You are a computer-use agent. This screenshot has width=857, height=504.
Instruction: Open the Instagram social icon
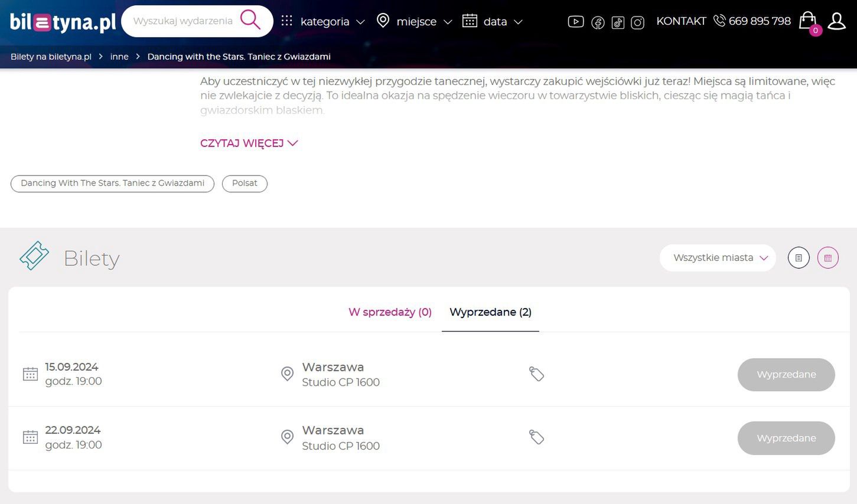point(637,22)
